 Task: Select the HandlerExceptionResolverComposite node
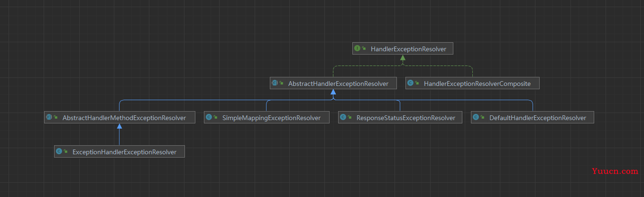pyautogui.click(x=472, y=84)
